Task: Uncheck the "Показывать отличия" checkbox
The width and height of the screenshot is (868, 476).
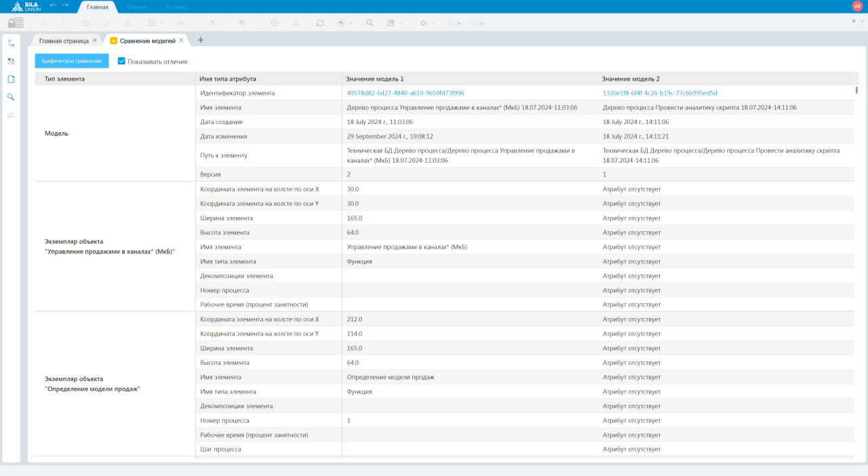Action: coord(121,61)
